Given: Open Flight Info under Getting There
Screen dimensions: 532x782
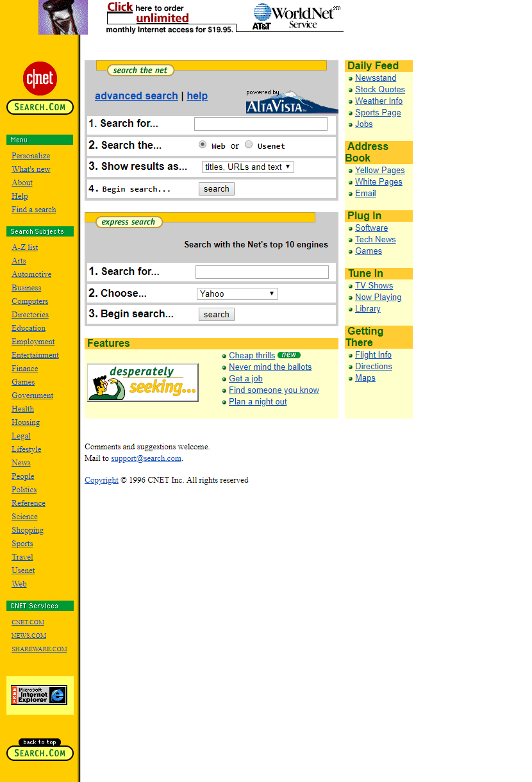Looking at the screenshot, I should (x=374, y=355).
